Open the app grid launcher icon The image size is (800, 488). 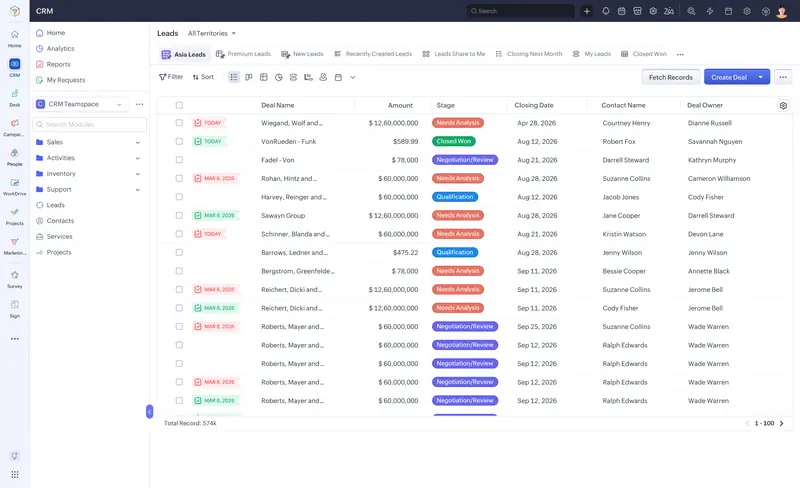15,474
